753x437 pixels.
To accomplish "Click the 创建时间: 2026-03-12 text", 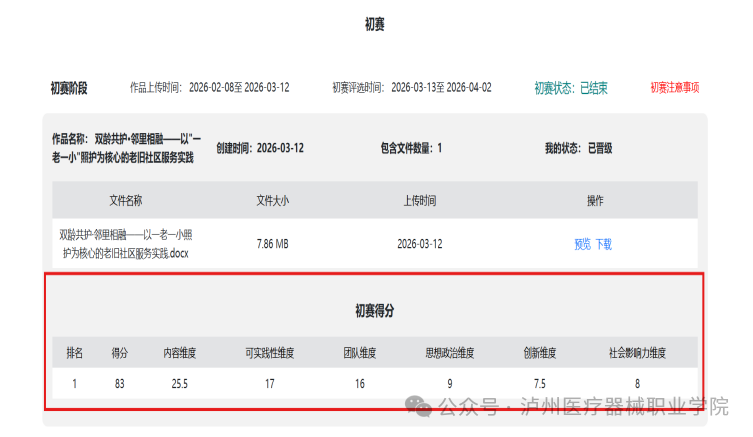I will point(260,148).
